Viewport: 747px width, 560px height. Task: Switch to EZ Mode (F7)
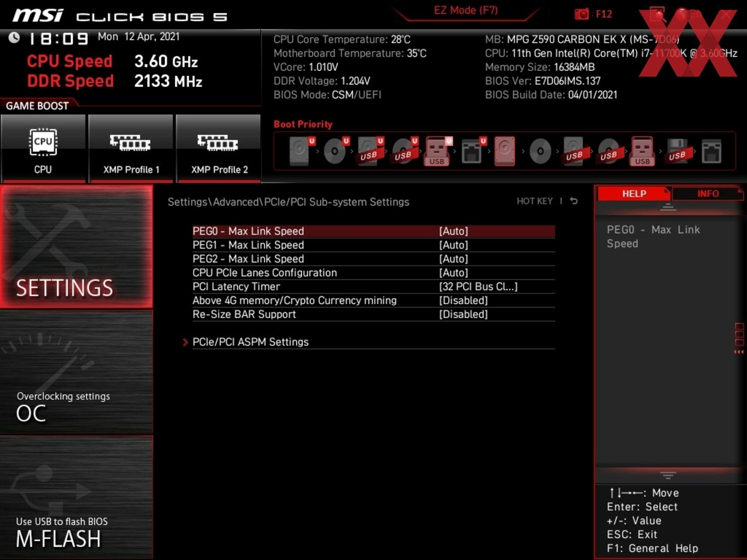coord(466,10)
